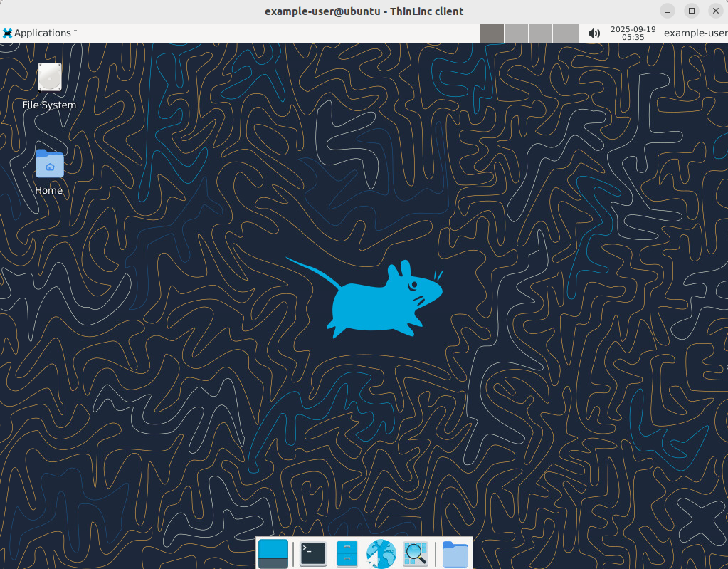Launch the File Manager drawer icon
The width and height of the screenshot is (728, 569).
click(347, 553)
